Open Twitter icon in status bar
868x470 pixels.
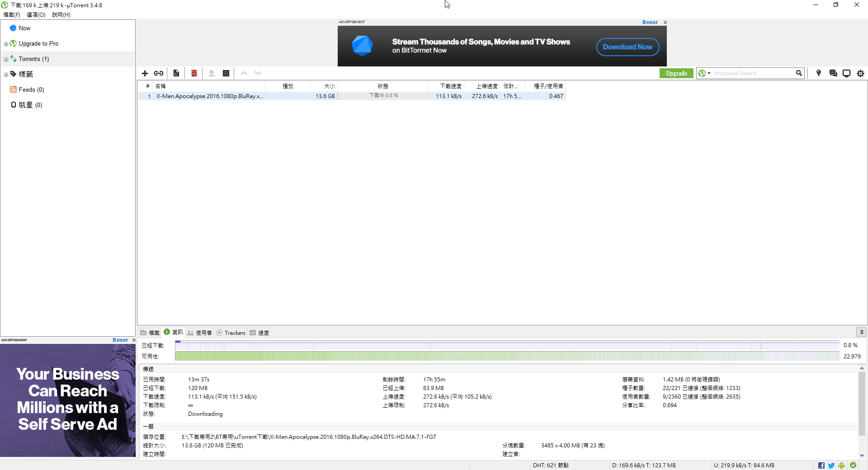pyautogui.click(x=831, y=465)
